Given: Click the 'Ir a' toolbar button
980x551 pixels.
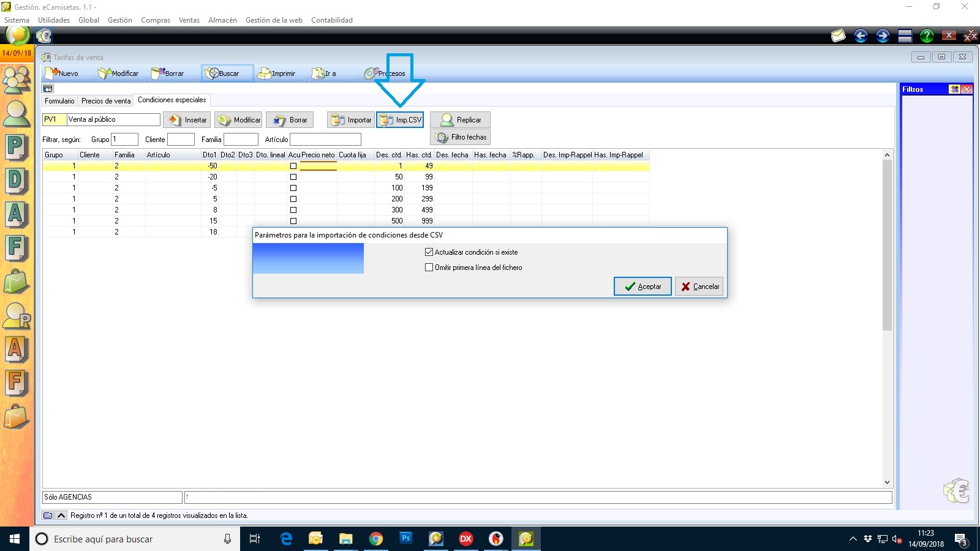Looking at the screenshot, I should [x=325, y=73].
